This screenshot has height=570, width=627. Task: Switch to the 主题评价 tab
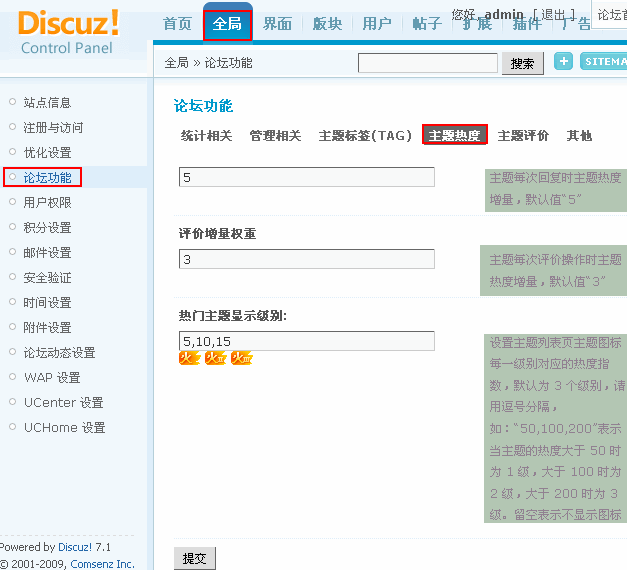pyautogui.click(x=523, y=136)
